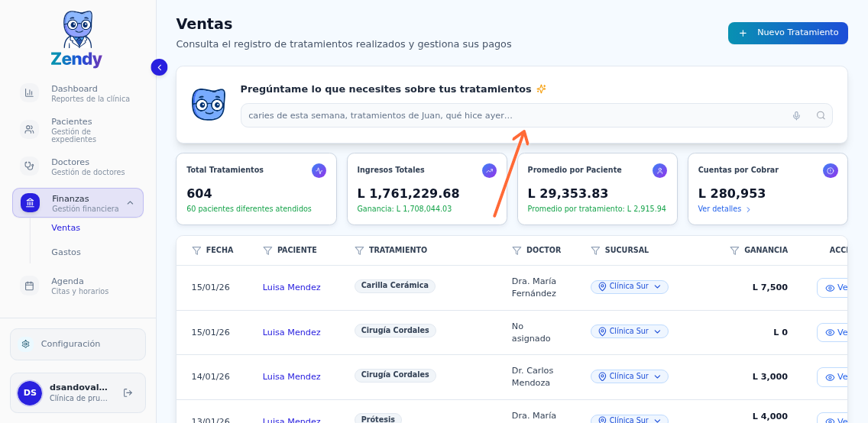868x423 pixels.
Task: Click the filter icon for GANANCIA column
Action: [x=734, y=250]
